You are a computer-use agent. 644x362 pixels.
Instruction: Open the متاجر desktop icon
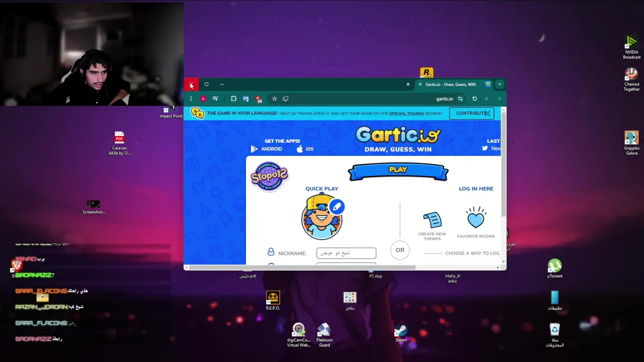(x=350, y=301)
